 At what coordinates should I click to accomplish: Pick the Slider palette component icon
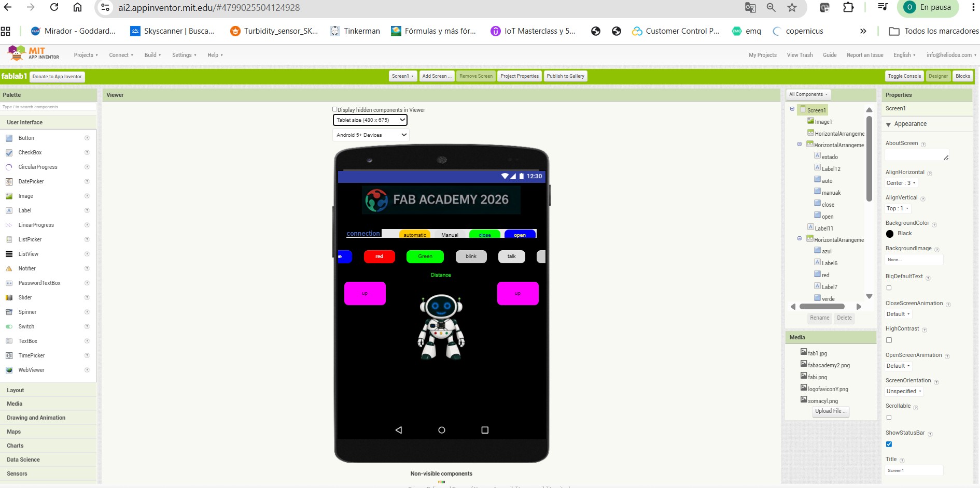9,297
